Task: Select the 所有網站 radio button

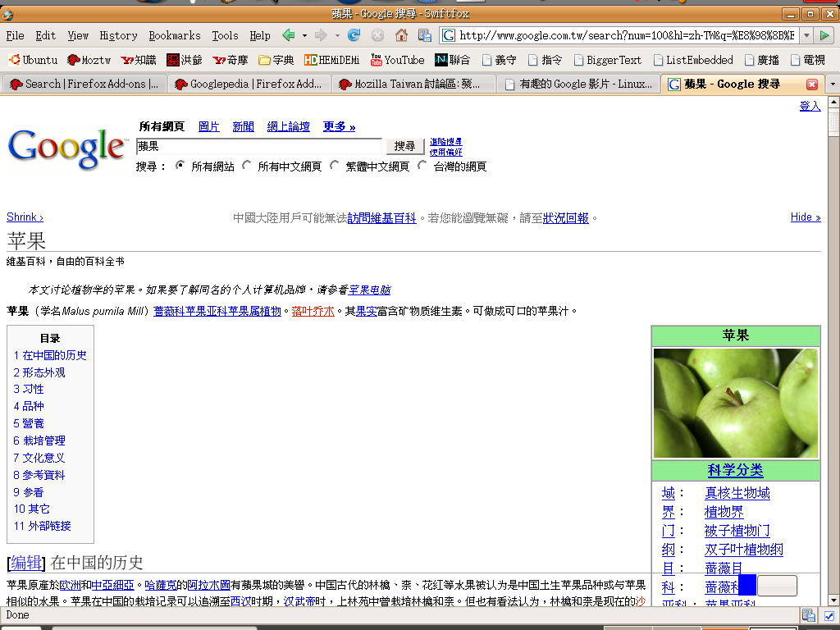Action: 180,166
